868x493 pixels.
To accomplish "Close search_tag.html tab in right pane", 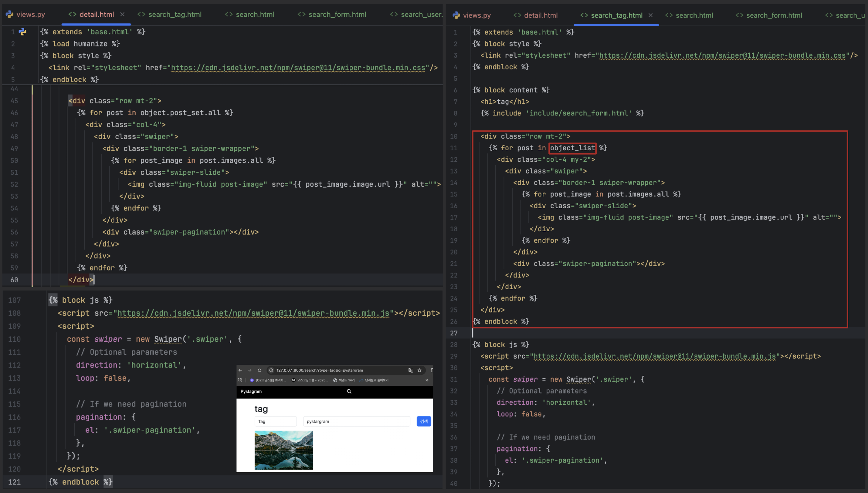I will pyautogui.click(x=650, y=15).
